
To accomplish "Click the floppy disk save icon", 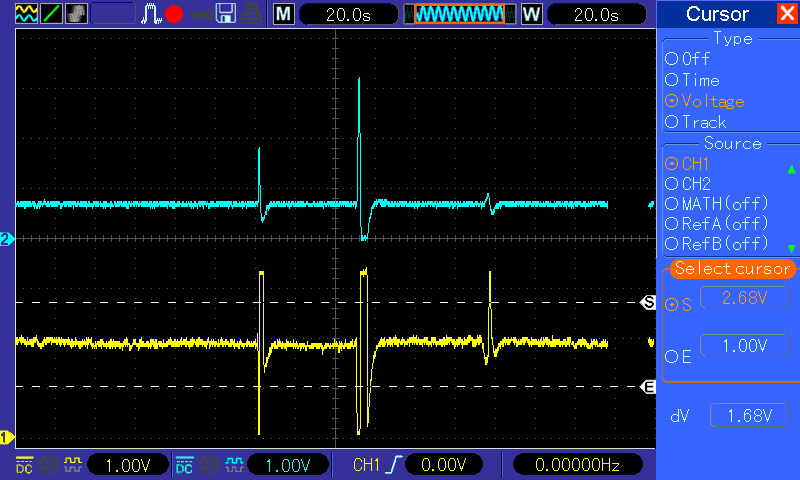I will tap(226, 14).
